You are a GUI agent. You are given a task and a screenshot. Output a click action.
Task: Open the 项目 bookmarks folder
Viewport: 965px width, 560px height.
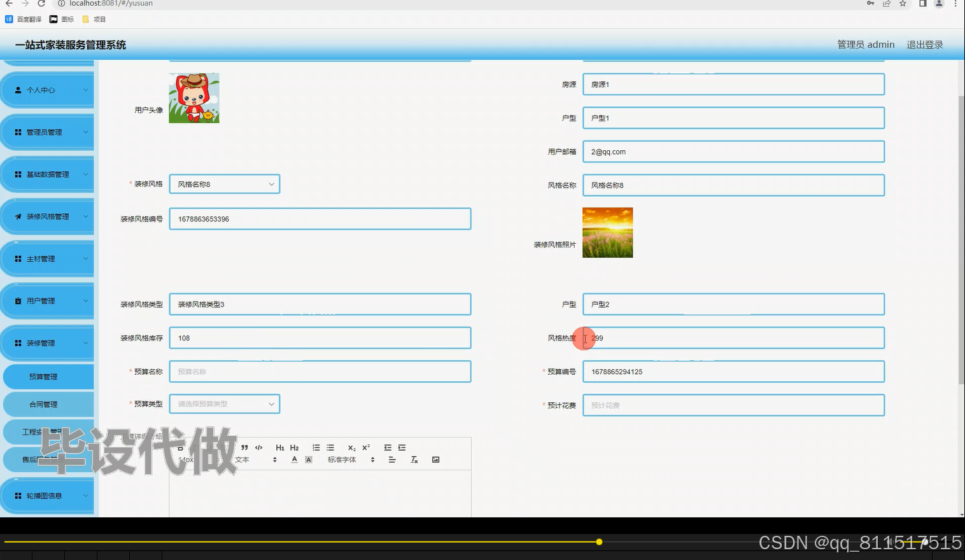94,19
